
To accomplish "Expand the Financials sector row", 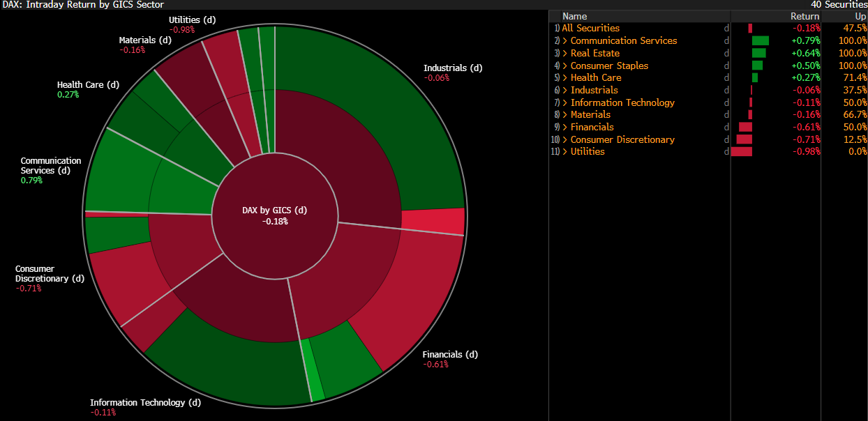I will pyautogui.click(x=565, y=127).
